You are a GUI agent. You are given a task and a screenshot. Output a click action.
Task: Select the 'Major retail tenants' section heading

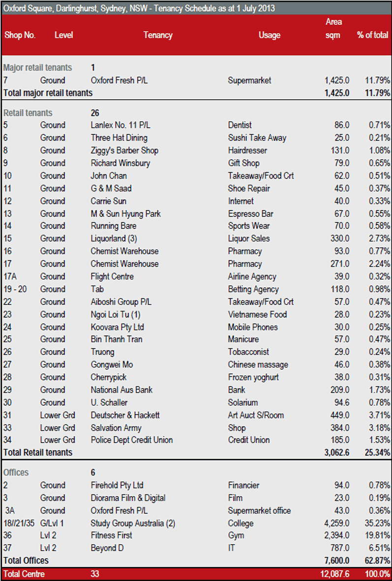[37, 67]
